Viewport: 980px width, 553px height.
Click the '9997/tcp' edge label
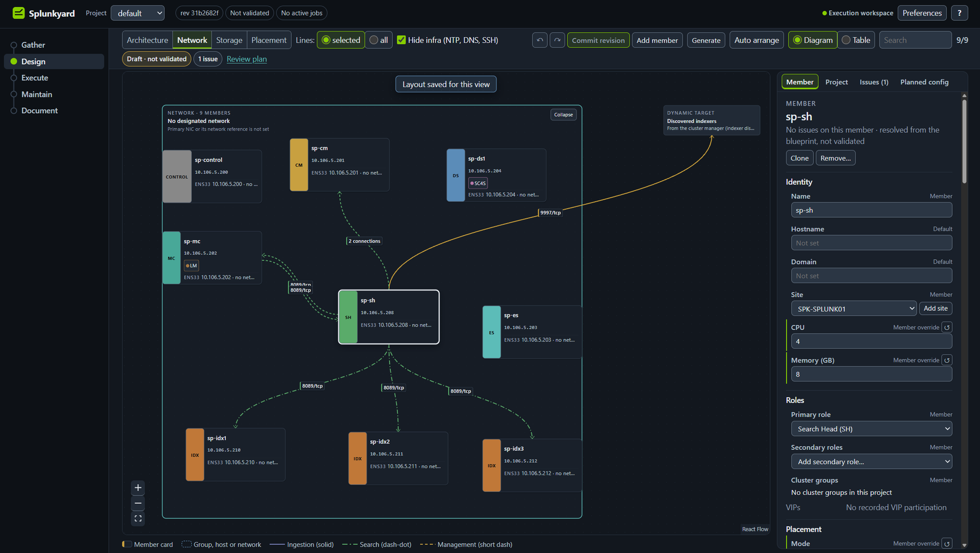(550, 213)
